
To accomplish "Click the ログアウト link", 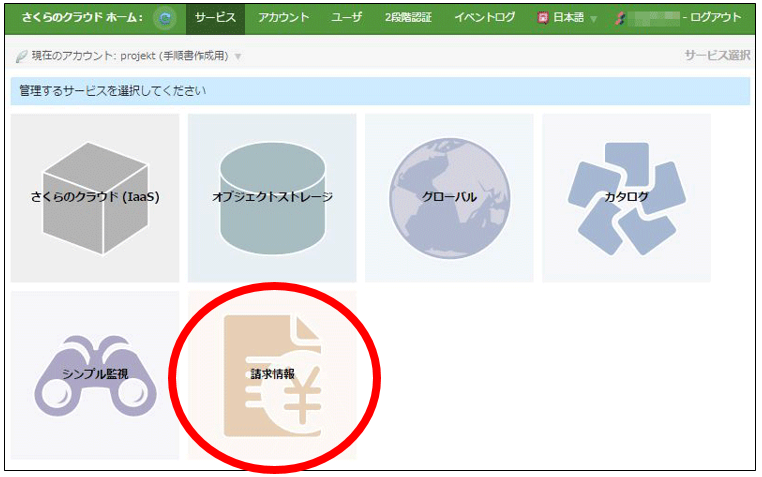I will (716, 18).
